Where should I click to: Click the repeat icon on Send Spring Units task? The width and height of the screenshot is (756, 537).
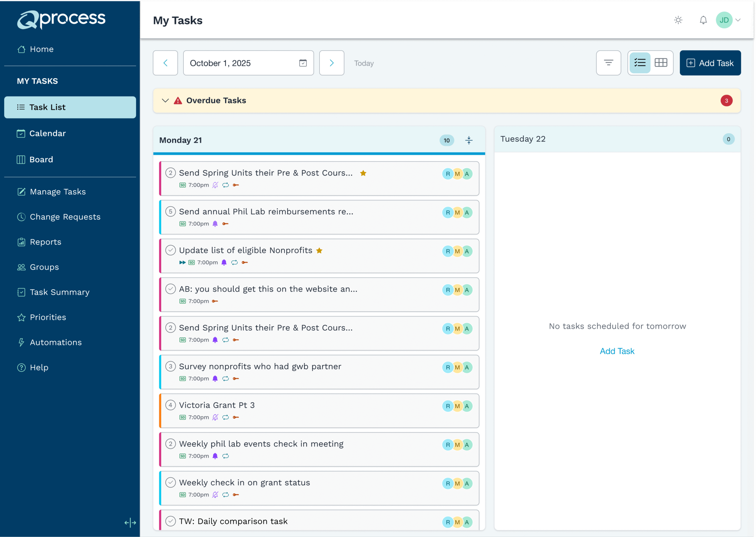coord(226,185)
